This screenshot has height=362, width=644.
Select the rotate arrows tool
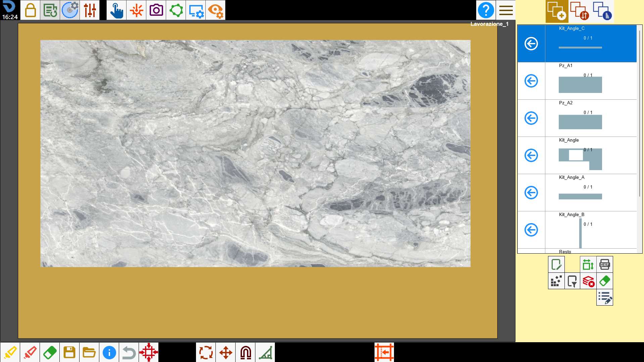[x=206, y=352]
